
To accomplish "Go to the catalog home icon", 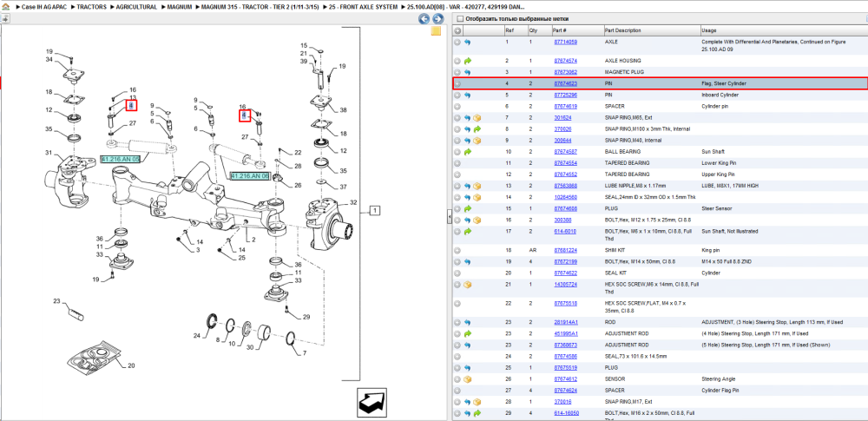I will point(6,7).
